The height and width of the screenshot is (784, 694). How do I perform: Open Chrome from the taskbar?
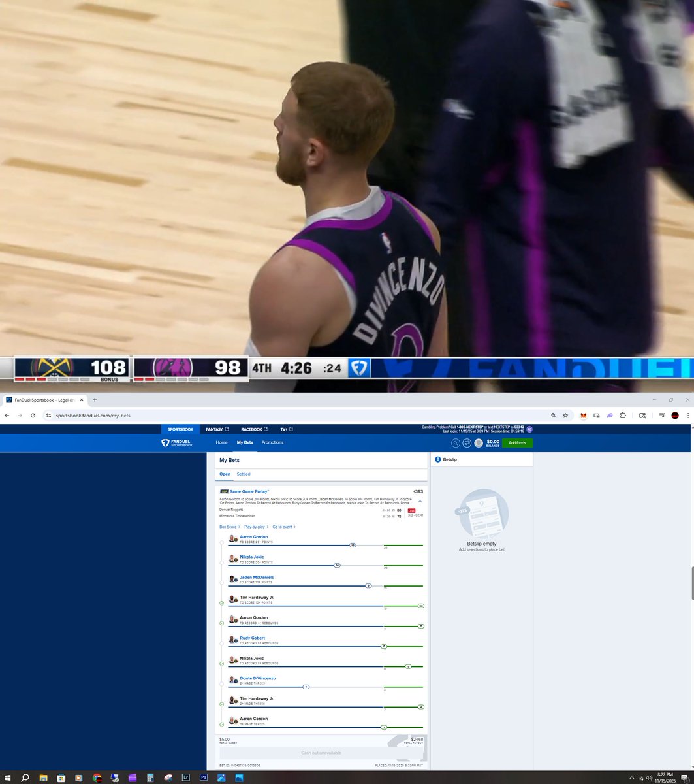tap(97, 777)
